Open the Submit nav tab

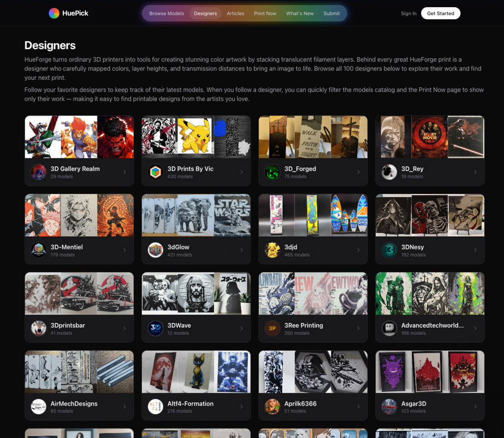331,13
